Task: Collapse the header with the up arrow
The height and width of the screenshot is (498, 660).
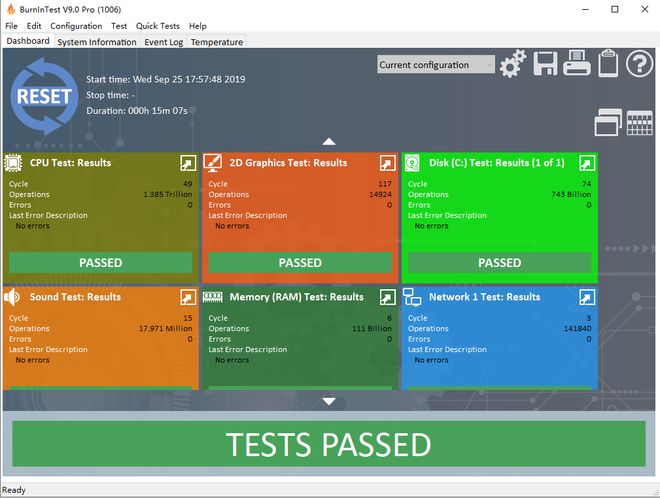Action: (x=329, y=141)
